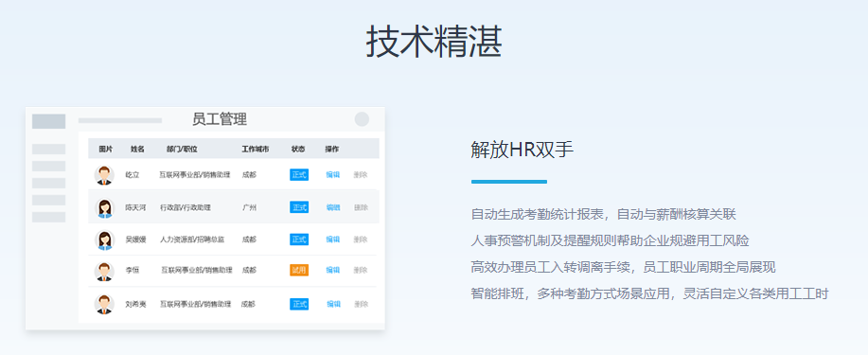Click the 姓名 column header
Image resolution: width=868 pixels, height=355 pixels.
(138, 149)
